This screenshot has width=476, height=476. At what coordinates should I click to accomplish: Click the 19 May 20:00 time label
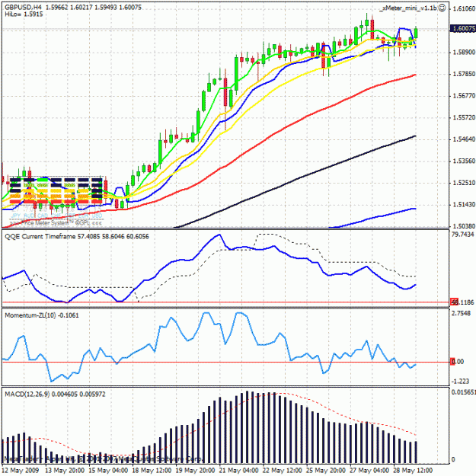tap(196, 470)
